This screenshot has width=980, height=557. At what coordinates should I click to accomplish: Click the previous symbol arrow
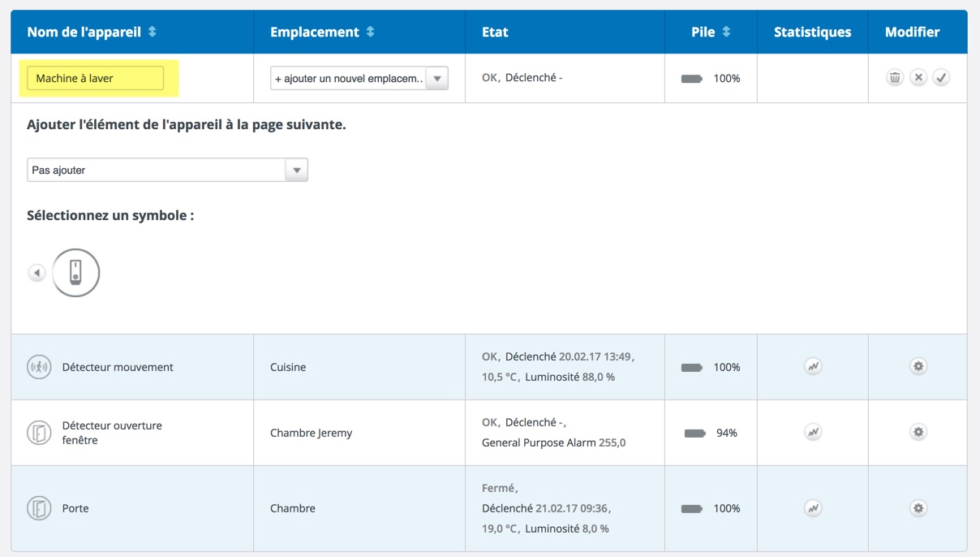(x=37, y=273)
